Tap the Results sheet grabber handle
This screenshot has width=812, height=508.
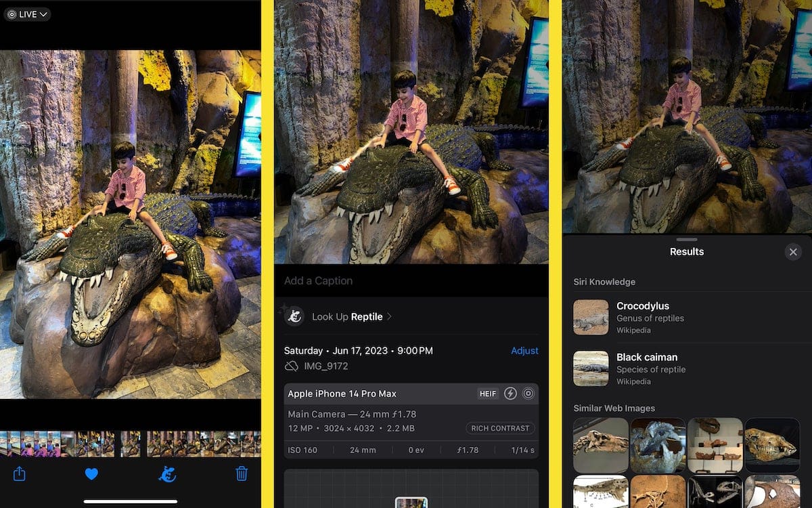click(687, 239)
